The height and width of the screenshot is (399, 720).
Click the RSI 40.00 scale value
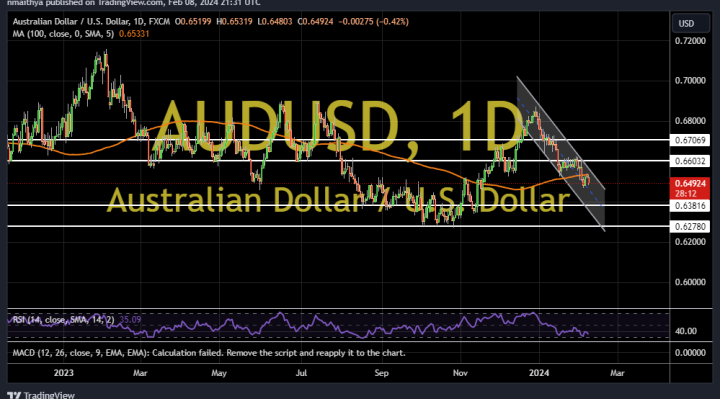686,331
